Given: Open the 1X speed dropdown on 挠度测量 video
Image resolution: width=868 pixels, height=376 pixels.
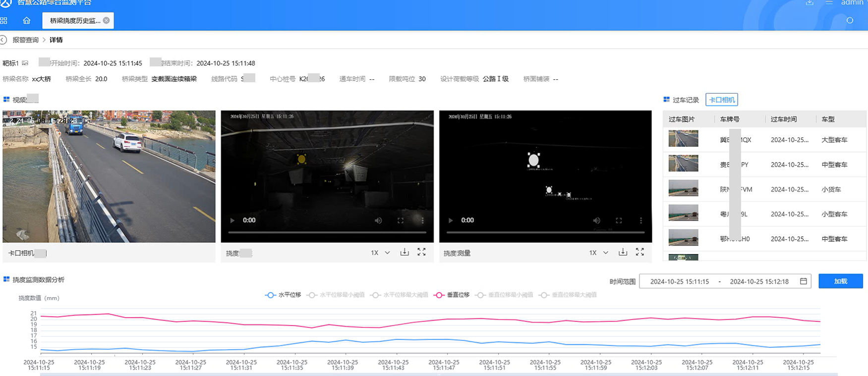Looking at the screenshot, I should [x=598, y=253].
